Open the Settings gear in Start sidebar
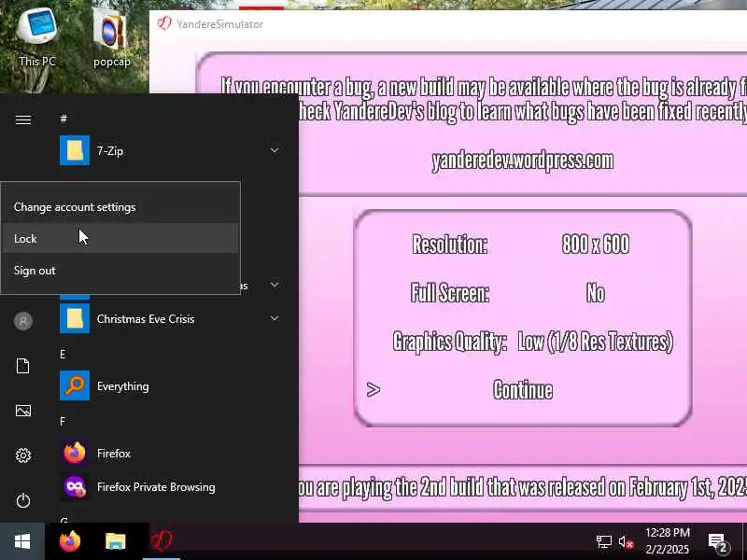Image resolution: width=747 pixels, height=560 pixels. point(23,455)
